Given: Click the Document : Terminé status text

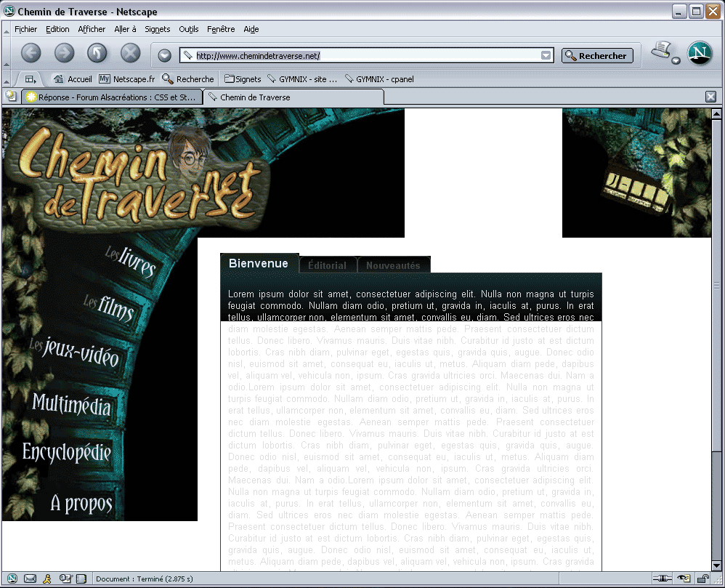Looking at the screenshot, I should tap(145, 579).
